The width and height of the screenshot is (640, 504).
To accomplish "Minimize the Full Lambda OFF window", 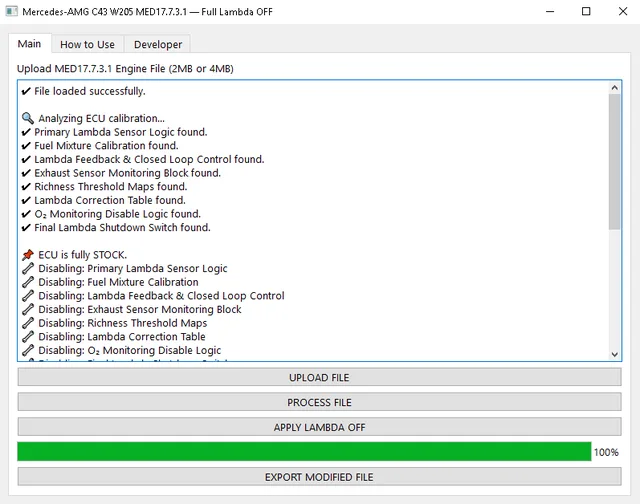I will [550, 11].
